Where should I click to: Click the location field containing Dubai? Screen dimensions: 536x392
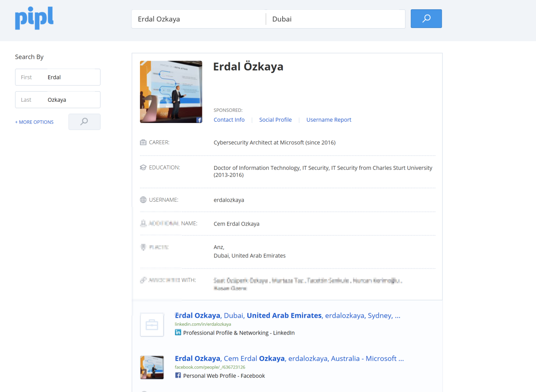point(336,19)
